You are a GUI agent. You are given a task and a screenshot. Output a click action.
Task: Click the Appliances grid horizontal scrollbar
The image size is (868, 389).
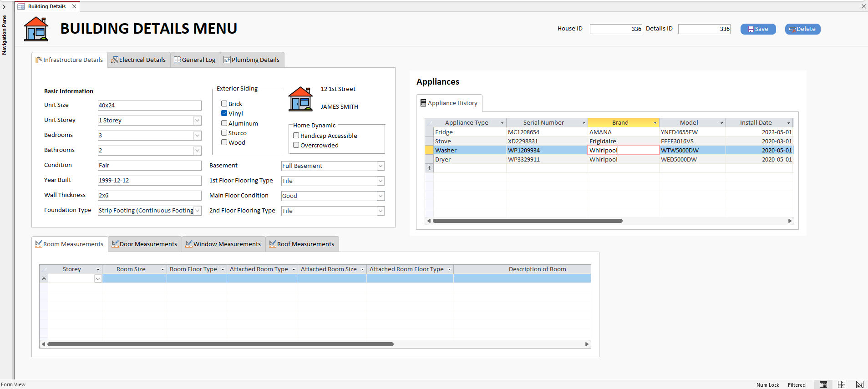[x=528, y=221]
